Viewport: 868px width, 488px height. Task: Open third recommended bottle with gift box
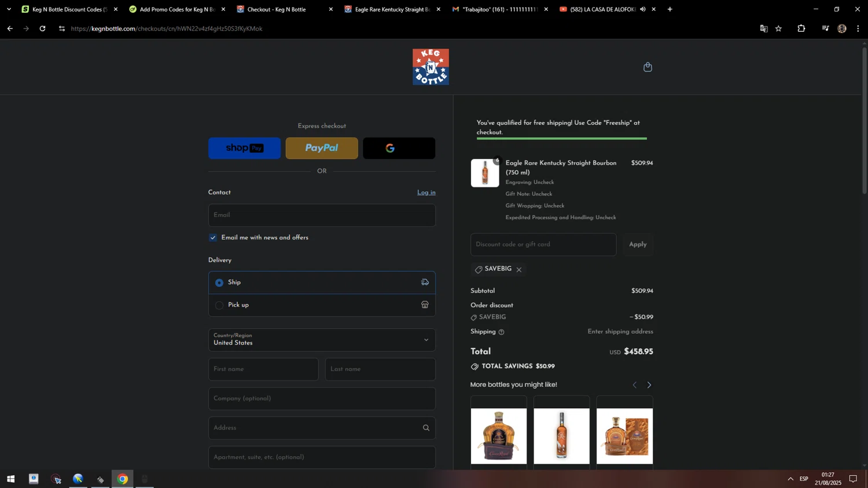(624, 436)
